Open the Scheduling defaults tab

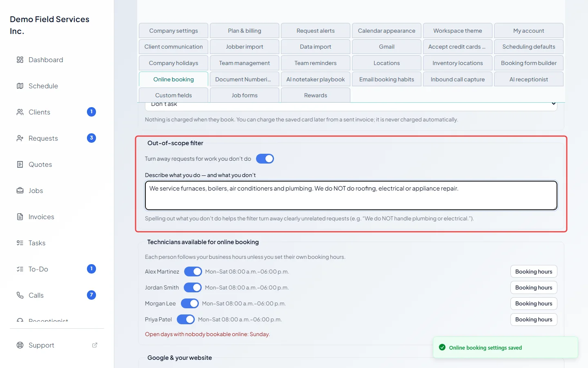click(x=529, y=47)
